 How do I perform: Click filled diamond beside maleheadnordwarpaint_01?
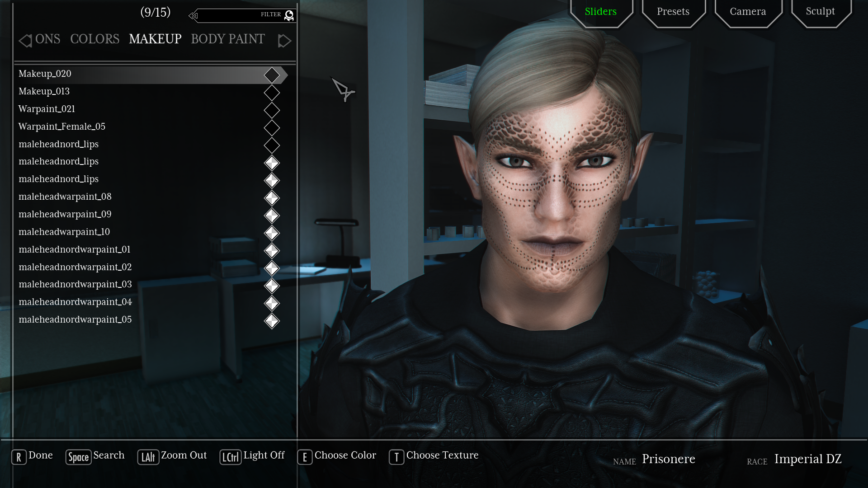point(272,251)
